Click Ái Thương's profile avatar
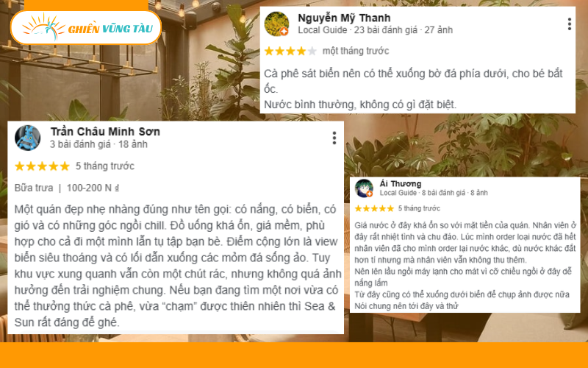588x368 pixels. pyautogui.click(x=364, y=188)
